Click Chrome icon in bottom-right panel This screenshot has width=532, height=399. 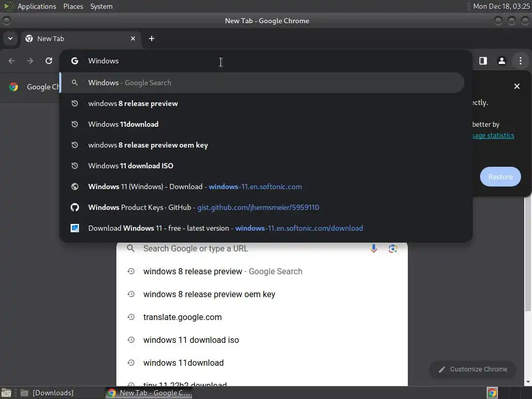(x=493, y=393)
